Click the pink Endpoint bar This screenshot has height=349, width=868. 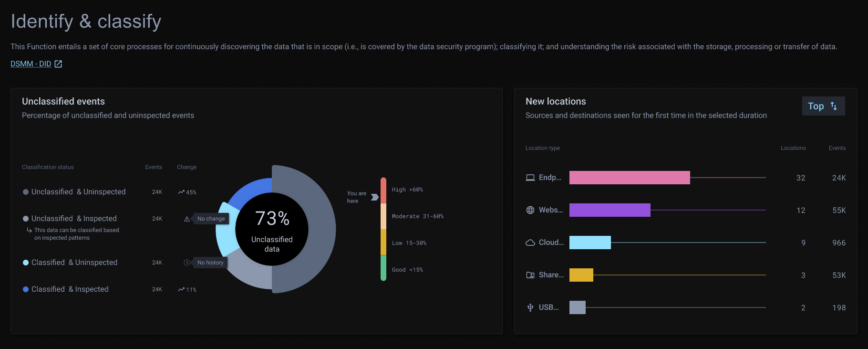click(629, 178)
